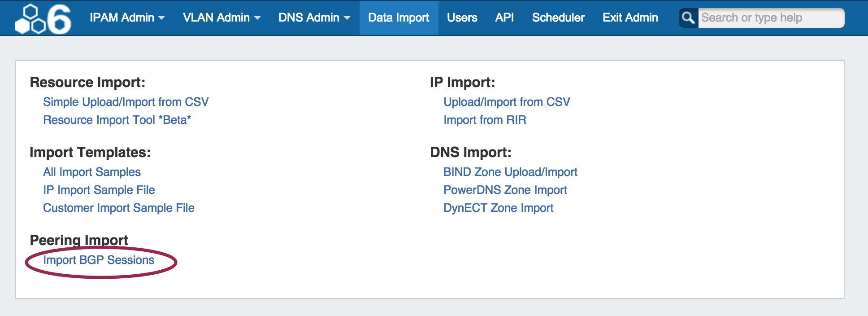Expand the IPAM Admin dropdown menu

click(127, 18)
